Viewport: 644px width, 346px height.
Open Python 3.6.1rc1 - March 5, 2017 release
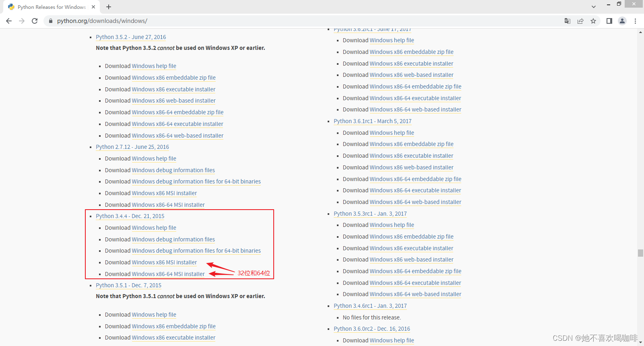[373, 121]
